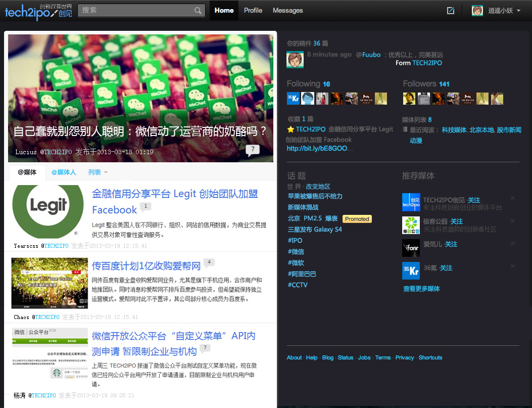Viewport: 532px width, 408px height.
Task: Click the TECH2IPO source link after Form
Action: pyautogui.click(x=427, y=63)
